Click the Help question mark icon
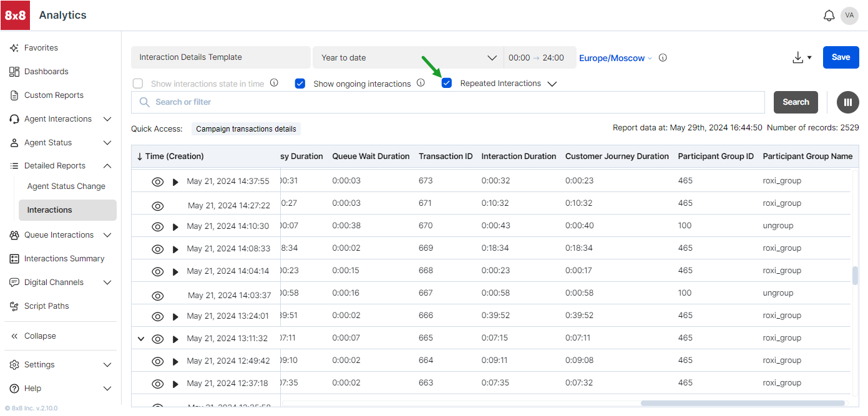 14,389
